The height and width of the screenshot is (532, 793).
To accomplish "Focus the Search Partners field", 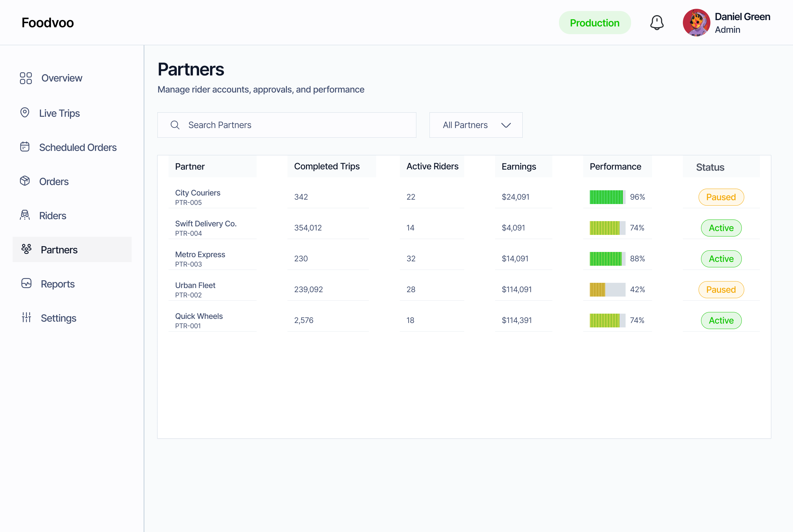I will (x=287, y=125).
